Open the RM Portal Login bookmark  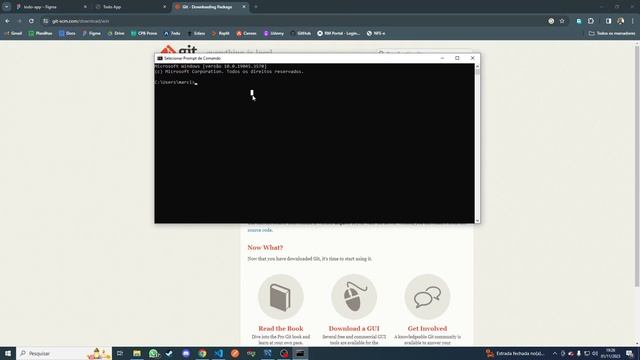pyautogui.click(x=339, y=33)
